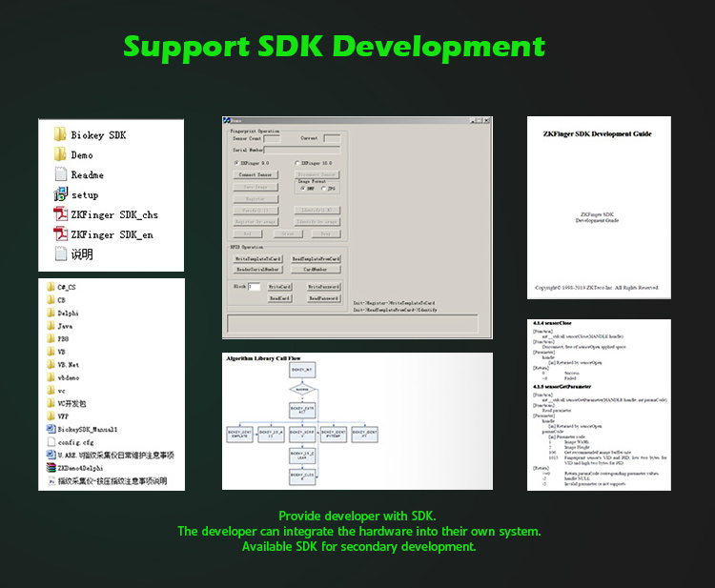Image resolution: width=715 pixels, height=588 pixels.
Task: Open the VC开发包 folder icon
Action: click(51, 403)
